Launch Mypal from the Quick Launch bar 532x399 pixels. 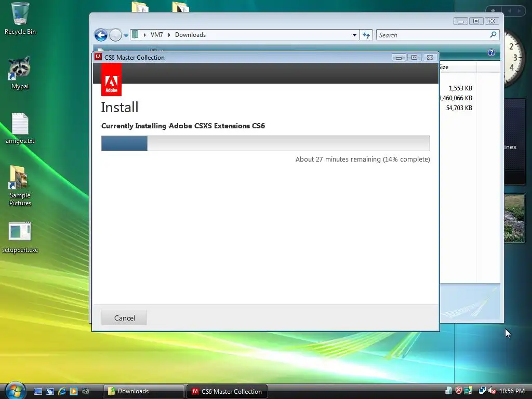click(x=86, y=391)
